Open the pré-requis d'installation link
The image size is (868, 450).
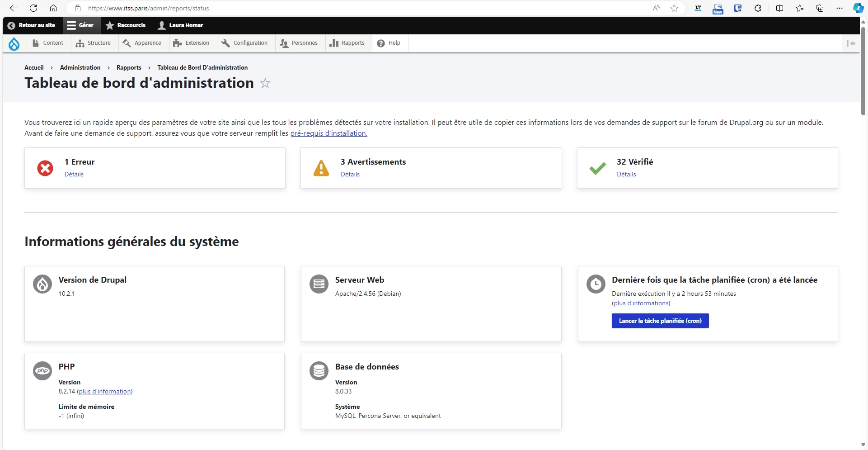328,133
